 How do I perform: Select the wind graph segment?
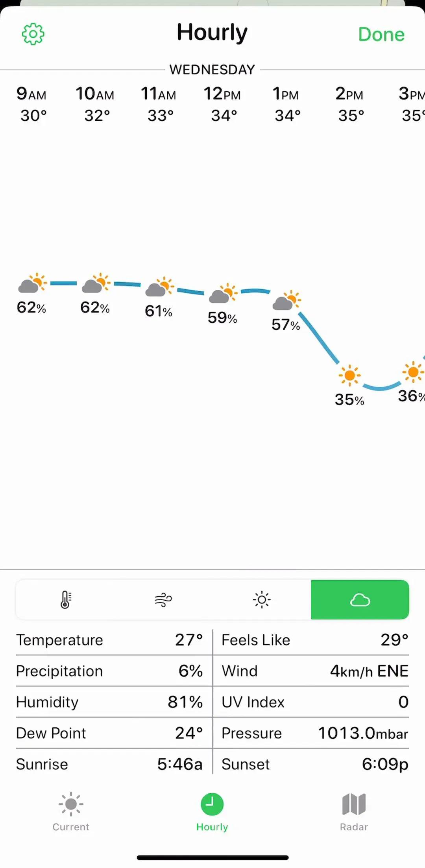(163, 600)
